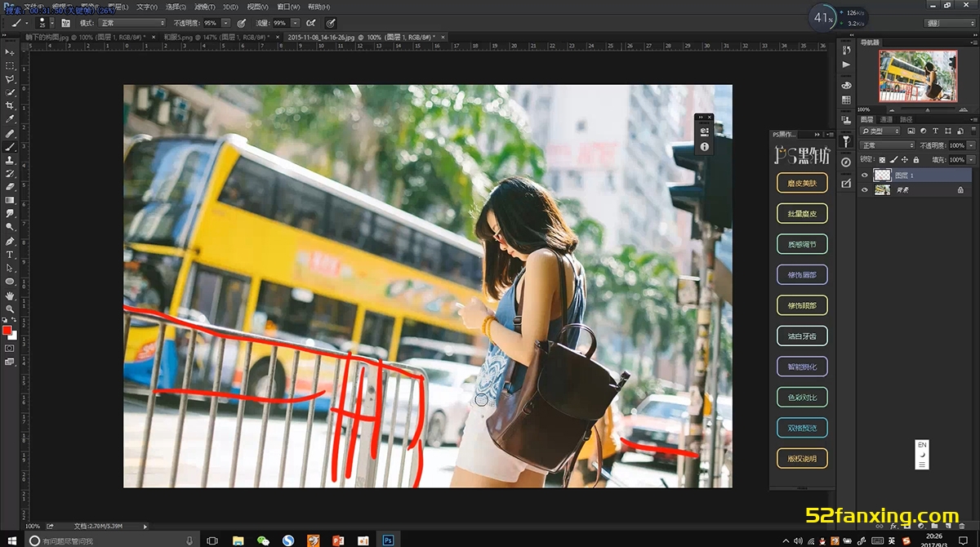The width and height of the screenshot is (980, 547).
Task: Select the Pen tool
Action: click(10, 242)
